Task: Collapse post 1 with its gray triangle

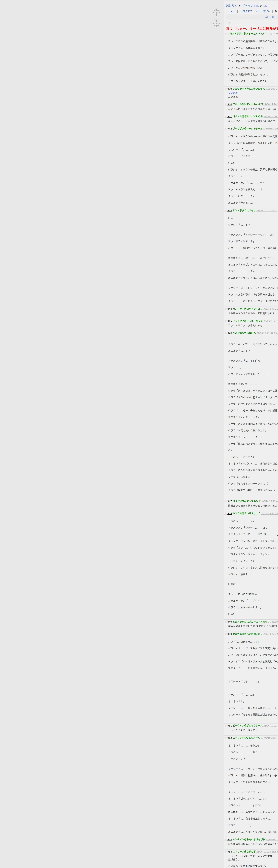Action: coord(226,34)
